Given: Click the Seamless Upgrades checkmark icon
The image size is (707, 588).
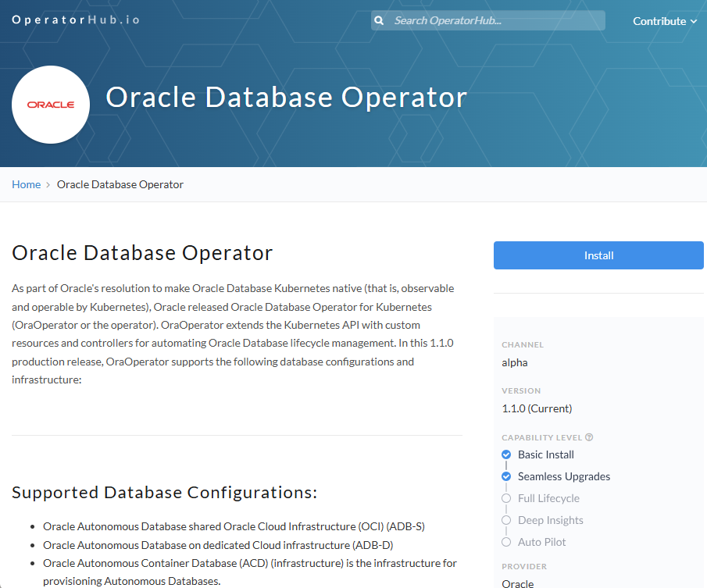Looking at the screenshot, I should coord(506,476).
